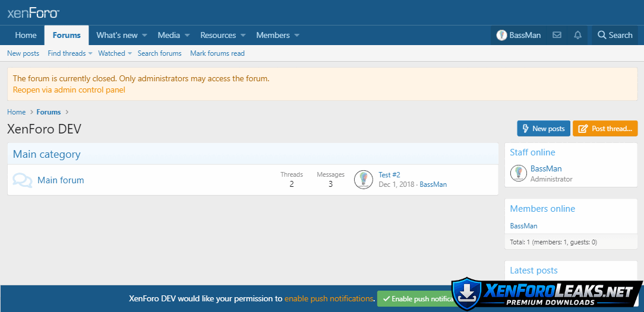The height and width of the screenshot is (312, 644).
Task: Open the Test #2 thread link
Action: [389, 175]
